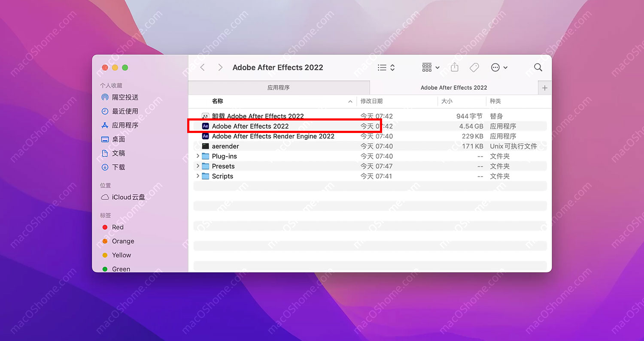The height and width of the screenshot is (341, 644).
Task: Select the Adobe After Effects 2022 app icon
Action: 205,126
